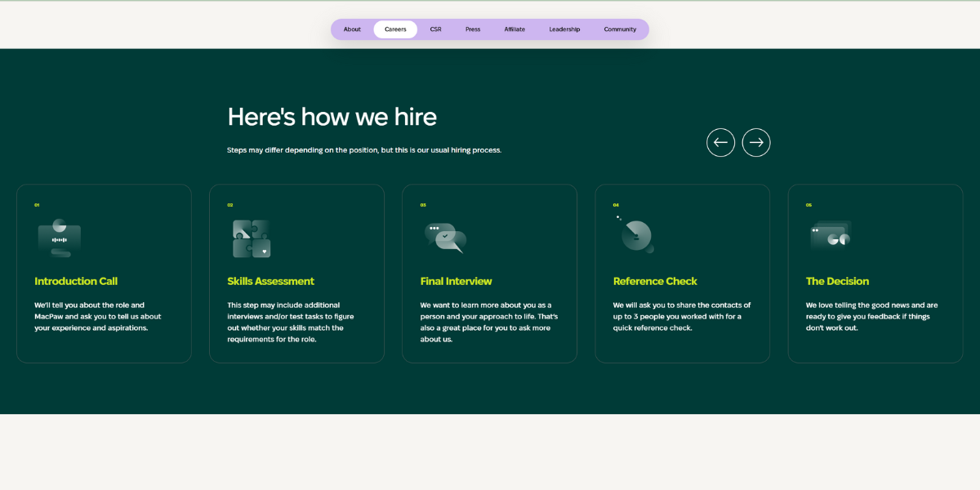Select the puzzle pieces icon for Skills Assessment

tap(252, 237)
